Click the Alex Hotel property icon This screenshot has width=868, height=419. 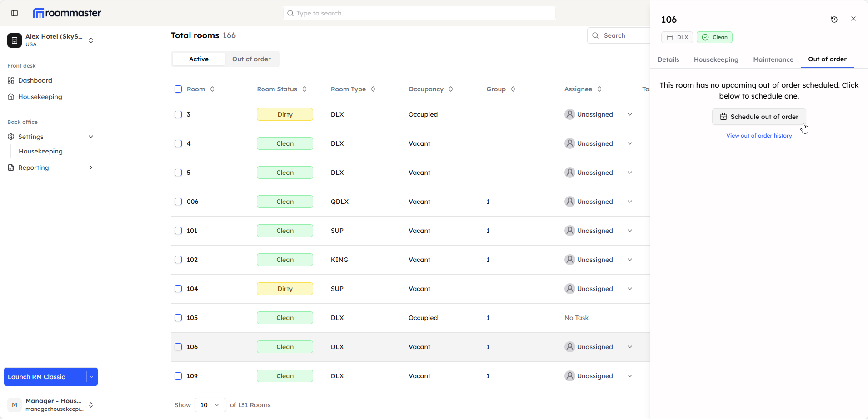click(15, 40)
